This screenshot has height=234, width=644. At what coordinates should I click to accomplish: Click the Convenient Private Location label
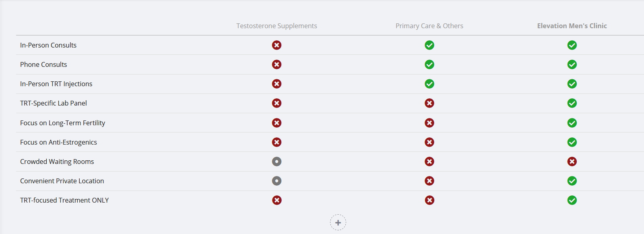click(62, 181)
